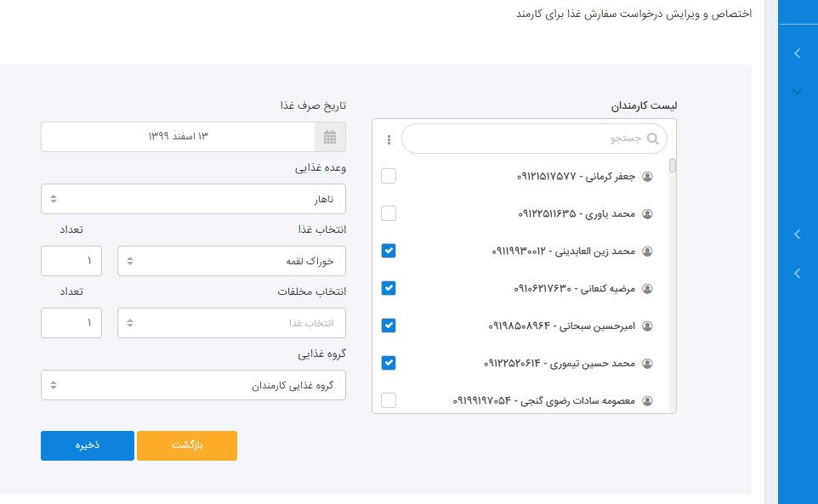Check the box for جعفر کرمانی
The image size is (818, 504).
pos(389,176)
